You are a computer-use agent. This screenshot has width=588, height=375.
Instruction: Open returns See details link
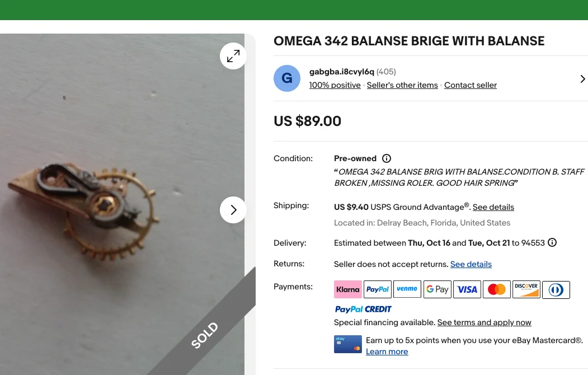pyautogui.click(x=471, y=264)
